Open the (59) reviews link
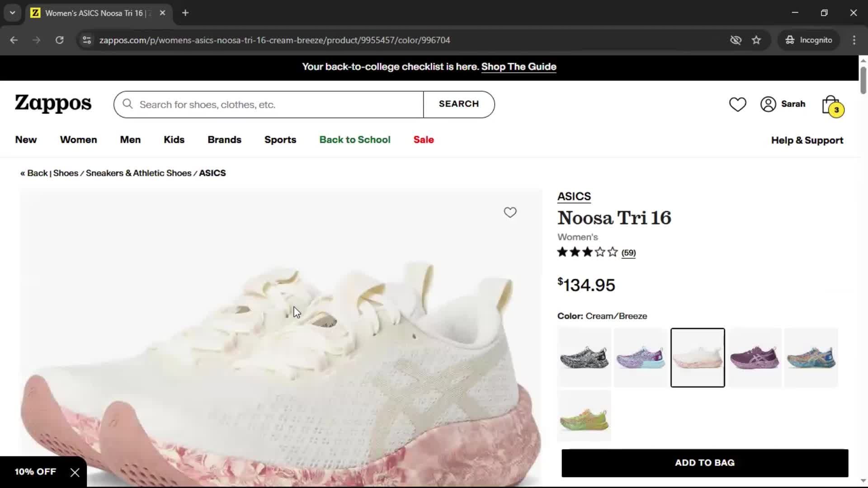Screen dimensions: 868x488 coord(628,253)
